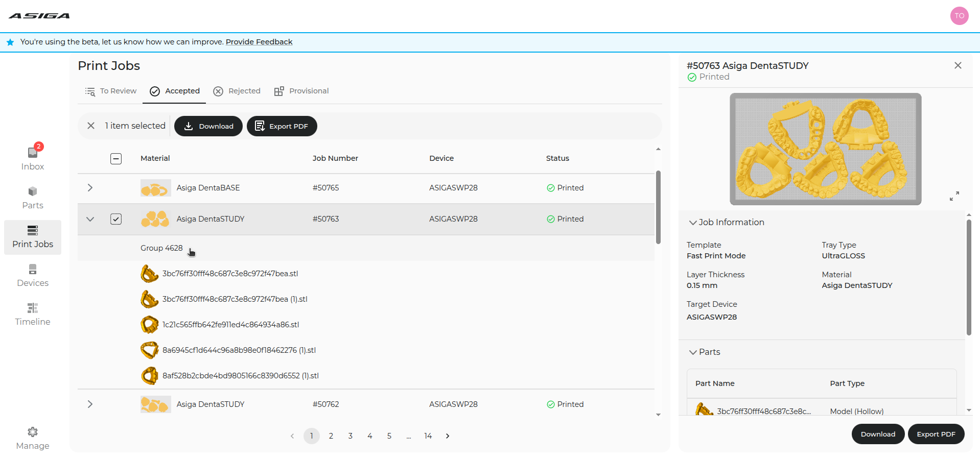
Task: Click the job list scroll down arrow
Action: tap(658, 415)
